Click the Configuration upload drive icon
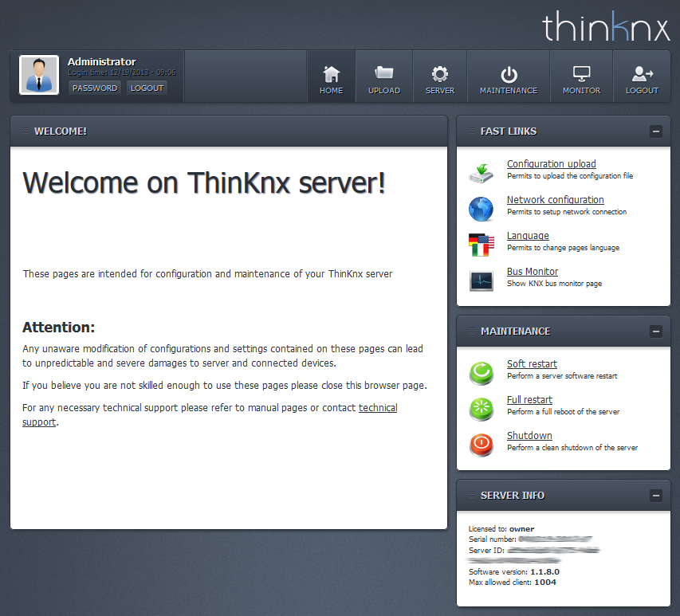 click(481, 173)
